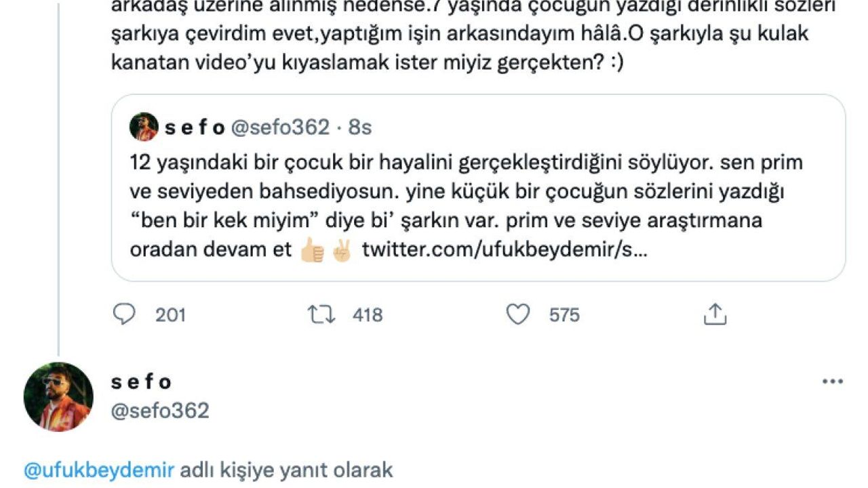Image resolution: width=868 pixels, height=488 pixels.
Task: Click the small avatar in the quoted tweet
Action: (x=144, y=127)
